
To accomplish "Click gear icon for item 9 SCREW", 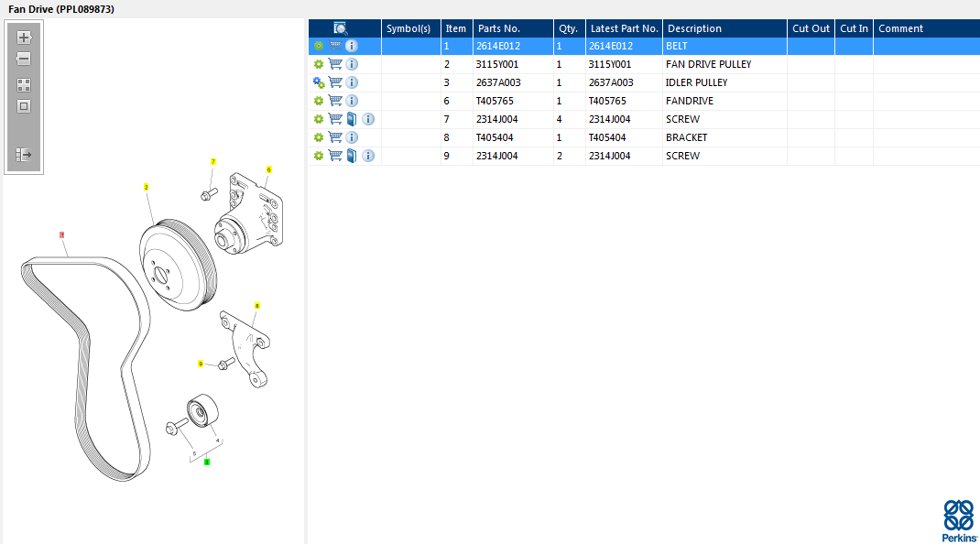I will (319, 156).
